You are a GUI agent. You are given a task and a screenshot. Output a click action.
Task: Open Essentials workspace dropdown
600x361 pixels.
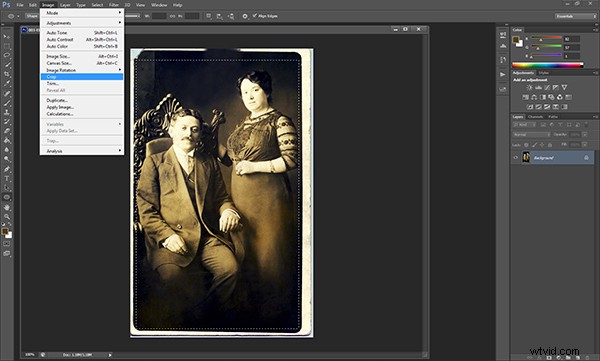(x=576, y=16)
